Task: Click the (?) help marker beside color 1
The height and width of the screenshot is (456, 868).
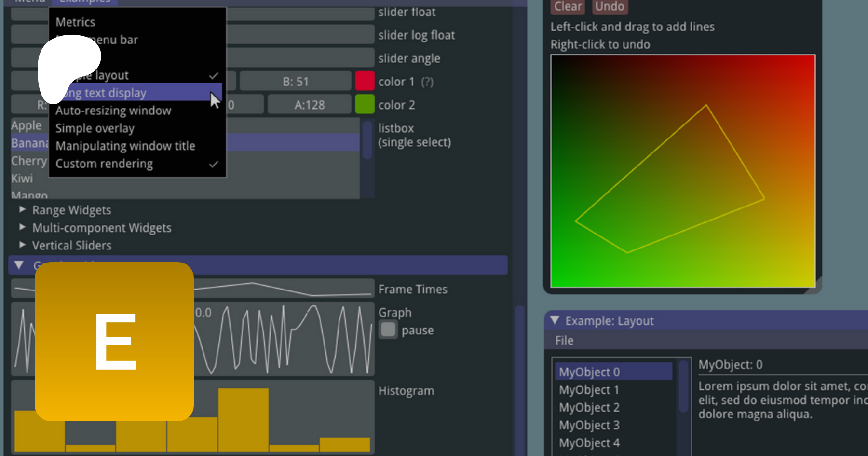Action: [427, 82]
